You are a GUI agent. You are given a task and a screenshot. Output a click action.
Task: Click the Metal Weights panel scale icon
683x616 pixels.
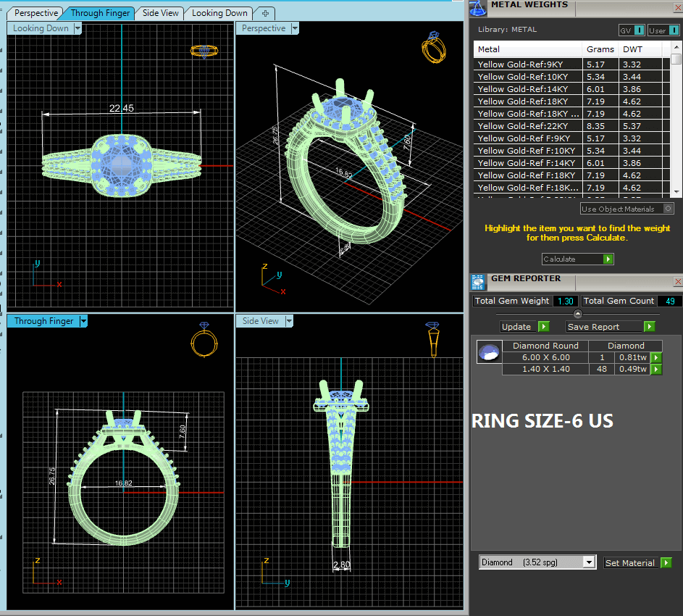(x=478, y=7)
